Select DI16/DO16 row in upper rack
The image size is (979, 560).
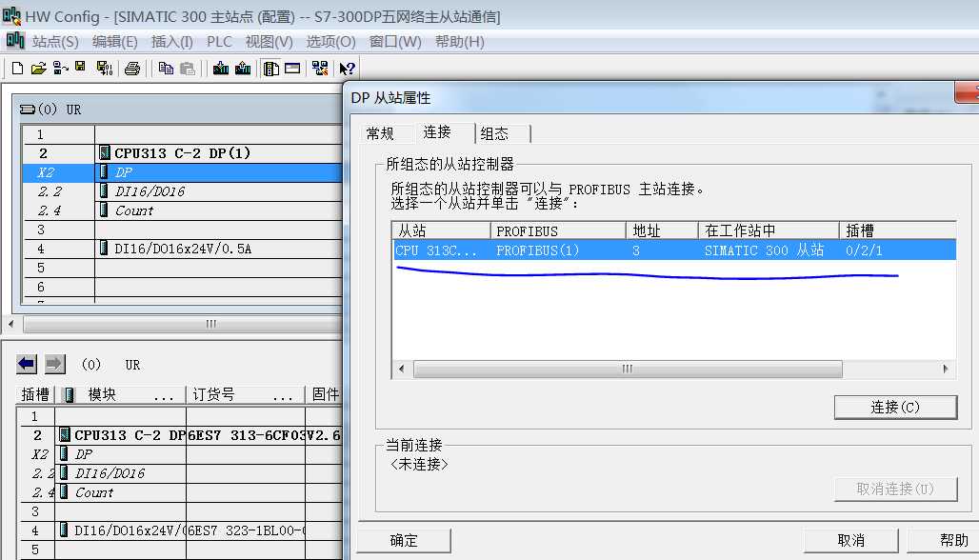182,191
